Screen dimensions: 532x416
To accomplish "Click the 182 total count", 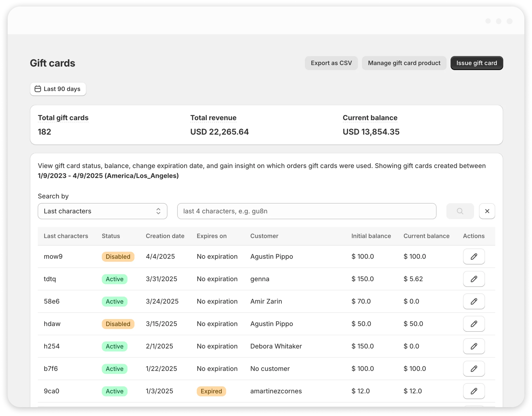I will [x=44, y=132].
